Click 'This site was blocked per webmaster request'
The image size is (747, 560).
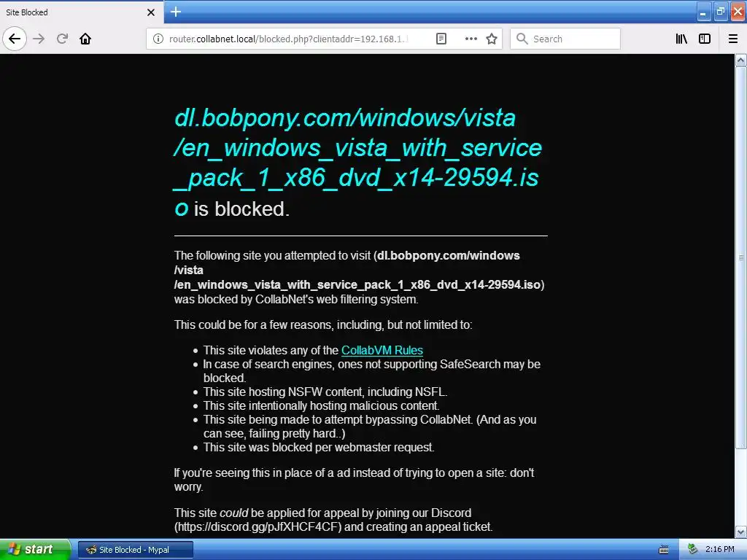319,447
